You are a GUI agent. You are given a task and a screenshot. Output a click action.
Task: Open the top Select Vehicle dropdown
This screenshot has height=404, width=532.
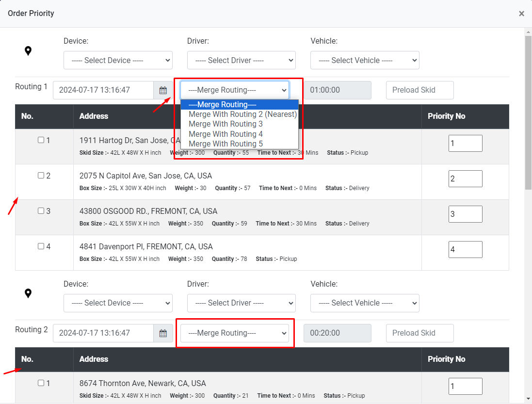click(365, 60)
